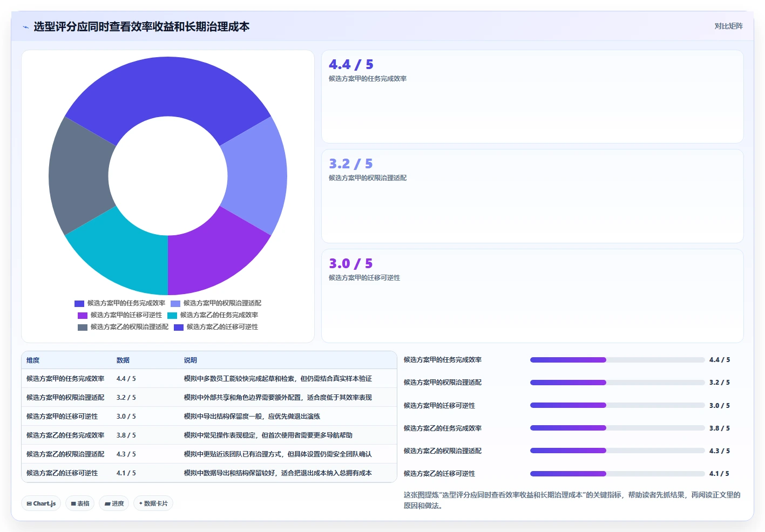Click description starting 模拟中多数员工能较快完成起草
The height and width of the screenshot is (532, 765).
point(278,379)
